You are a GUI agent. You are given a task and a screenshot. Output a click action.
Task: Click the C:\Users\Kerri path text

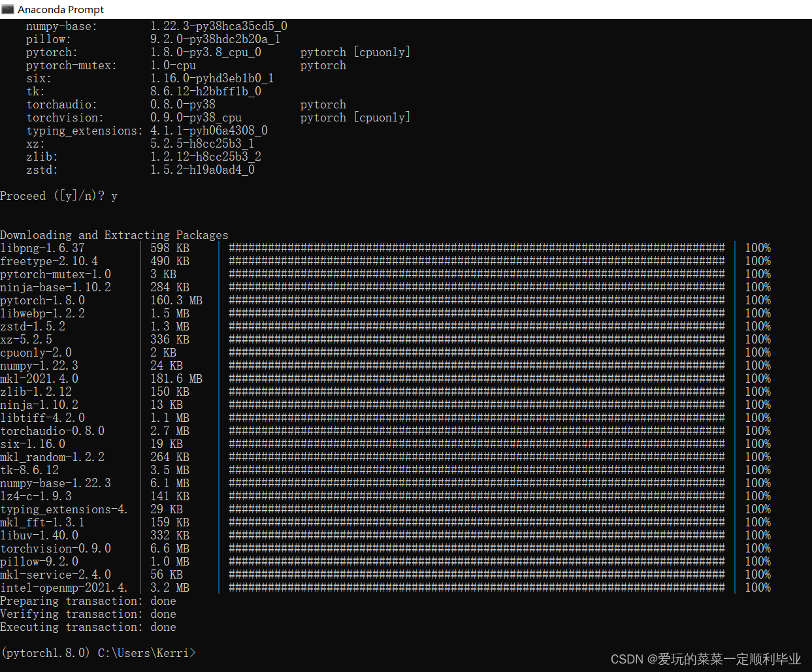coord(142,652)
